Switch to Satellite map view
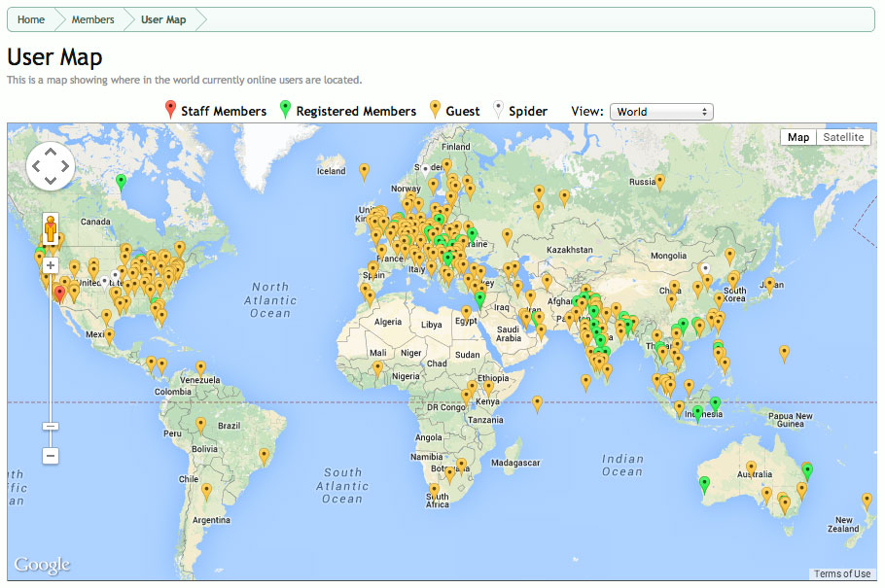This screenshot has width=885, height=588. 843,137
